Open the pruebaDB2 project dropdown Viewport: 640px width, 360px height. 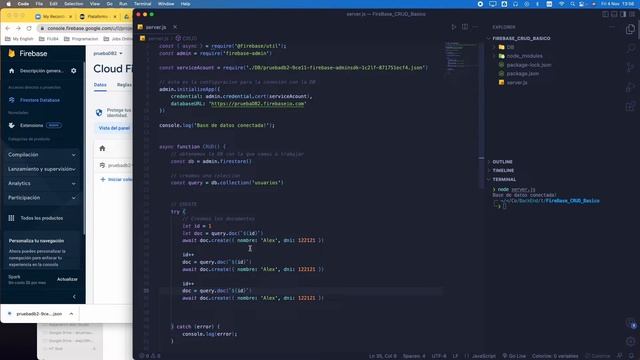[108, 53]
